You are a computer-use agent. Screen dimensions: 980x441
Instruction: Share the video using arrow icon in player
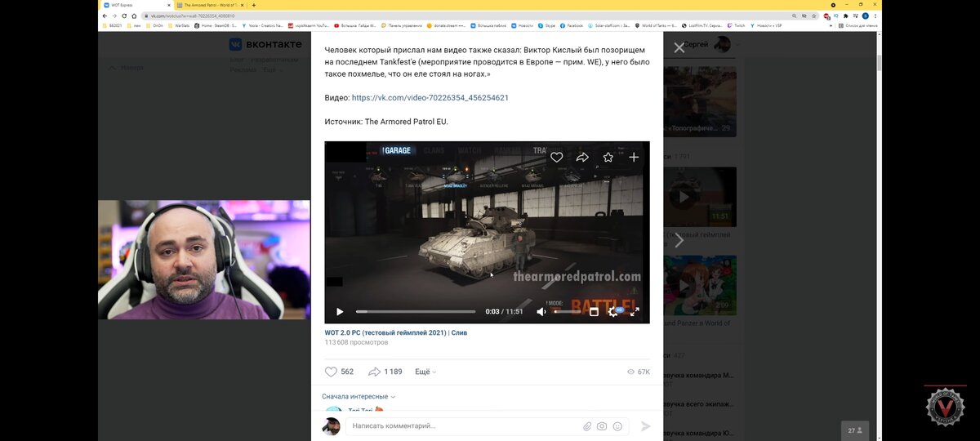point(582,157)
